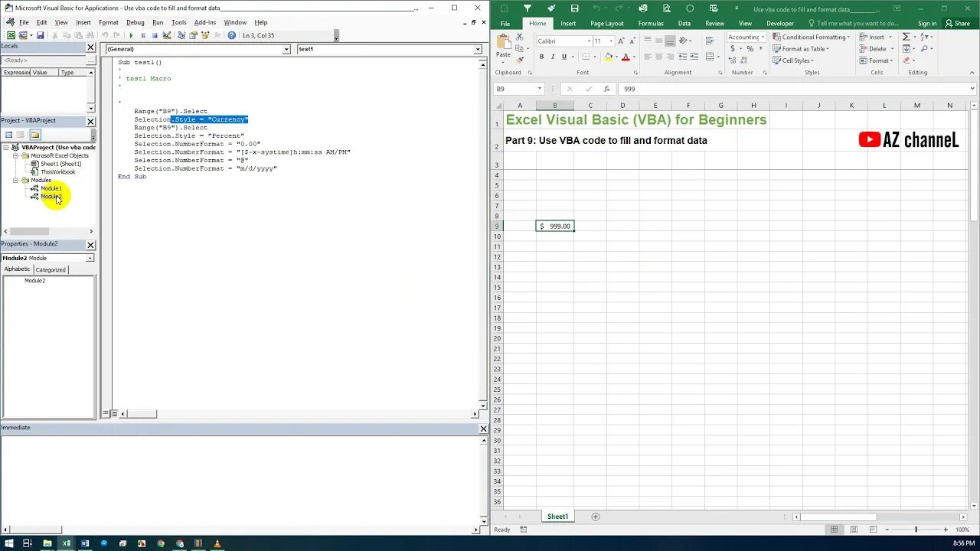
Task: Click Wrap Text icon in Alignment group
Action: (710, 41)
